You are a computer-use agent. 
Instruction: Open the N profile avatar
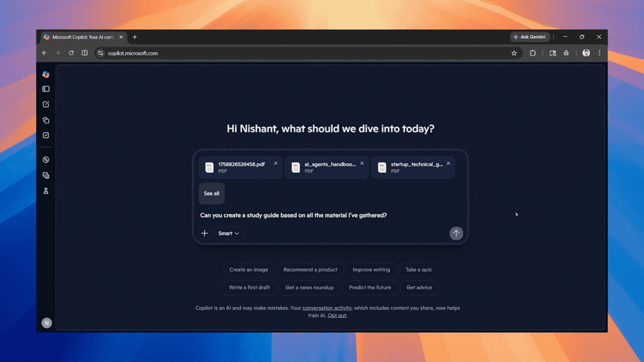tap(47, 323)
